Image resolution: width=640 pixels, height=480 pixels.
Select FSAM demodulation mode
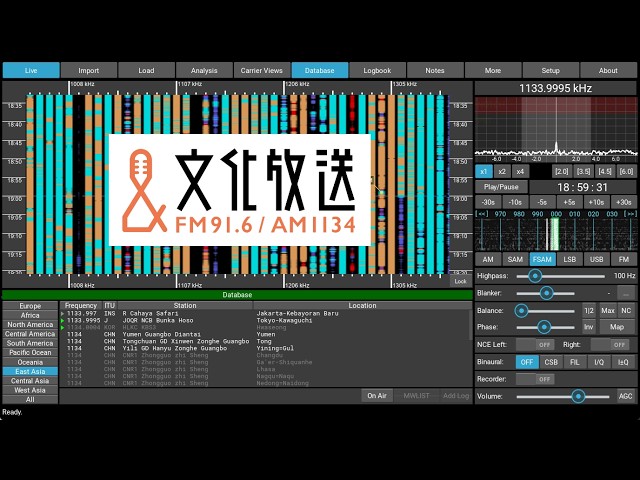click(x=542, y=259)
